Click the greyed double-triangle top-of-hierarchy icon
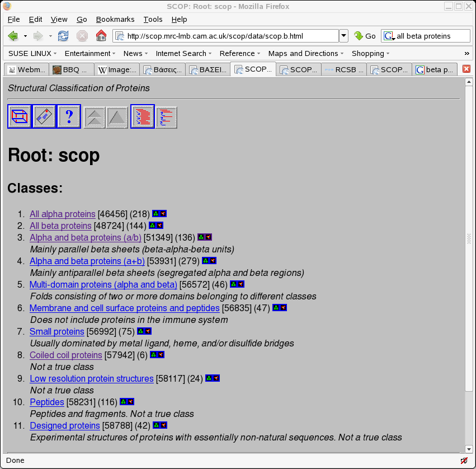 [95, 118]
